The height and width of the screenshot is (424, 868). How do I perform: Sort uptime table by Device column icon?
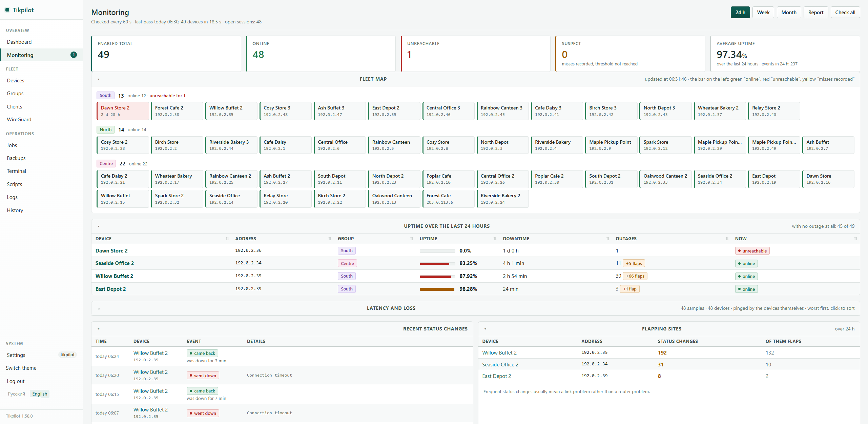click(x=227, y=239)
